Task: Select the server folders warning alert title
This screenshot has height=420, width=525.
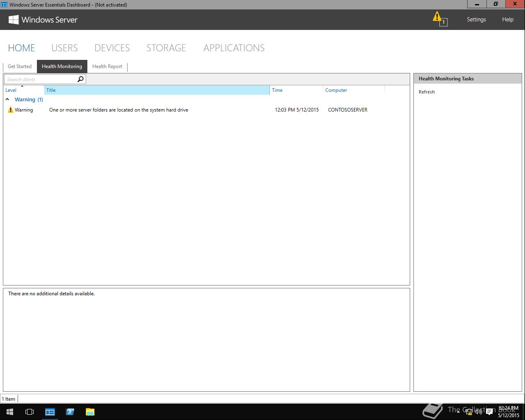Action: (119, 110)
